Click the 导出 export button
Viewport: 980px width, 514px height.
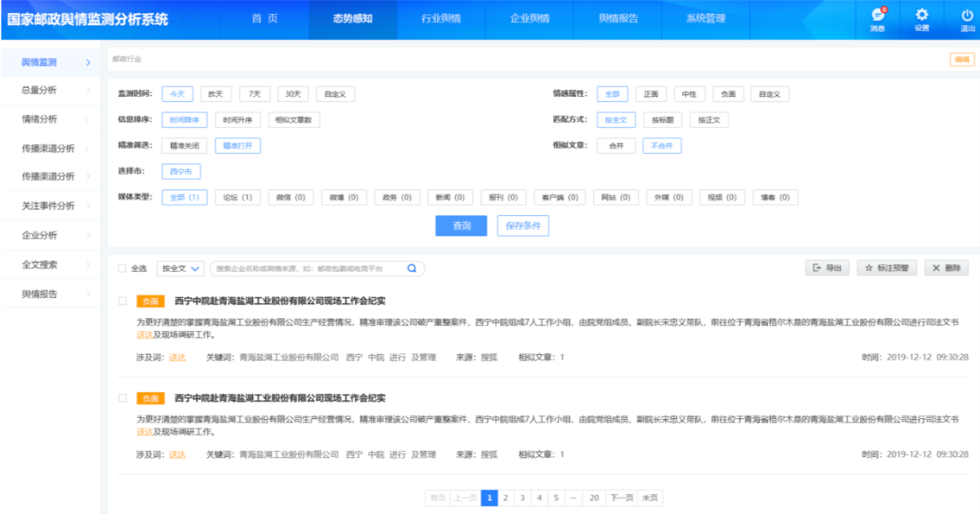coord(827,269)
